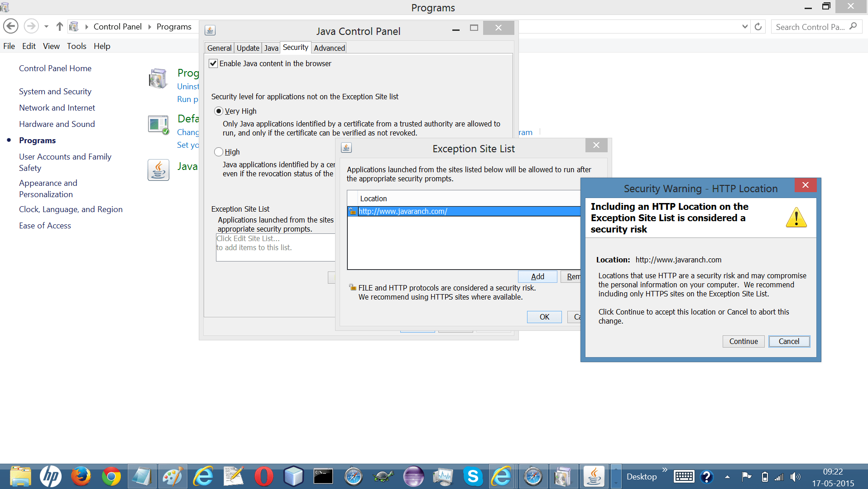Image resolution: width=868 pixels, height=489 pixels.
Task: Open File Explorer from the taskbar
Action: click(20, 476)
